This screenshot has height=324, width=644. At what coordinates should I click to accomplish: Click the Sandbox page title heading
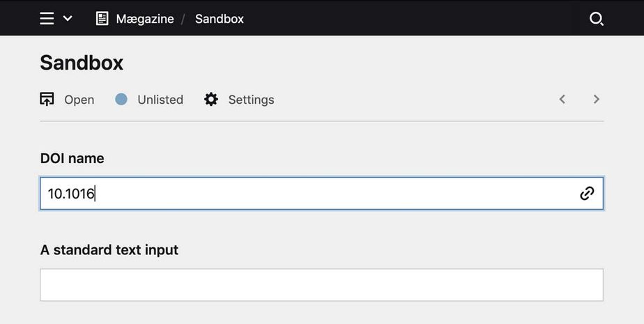82,63
